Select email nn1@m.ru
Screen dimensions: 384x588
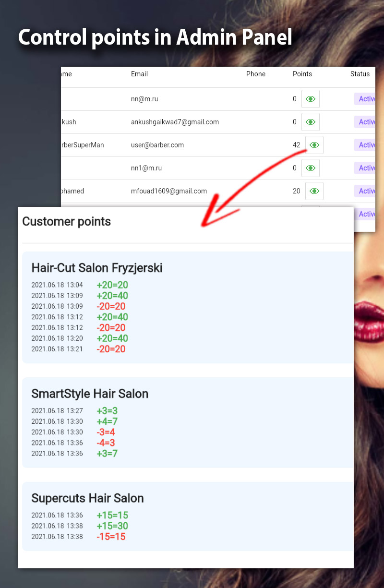(146, 168)
